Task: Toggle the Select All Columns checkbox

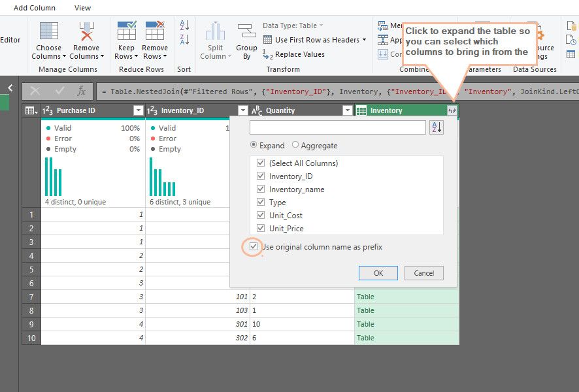Action: (x=261, y=163)
